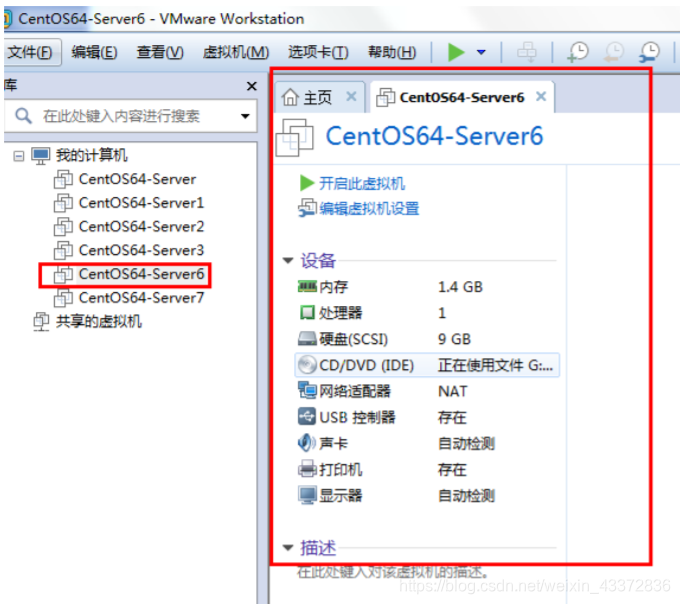Click the green power-on play toolbar icon

[x=456, y=52]
